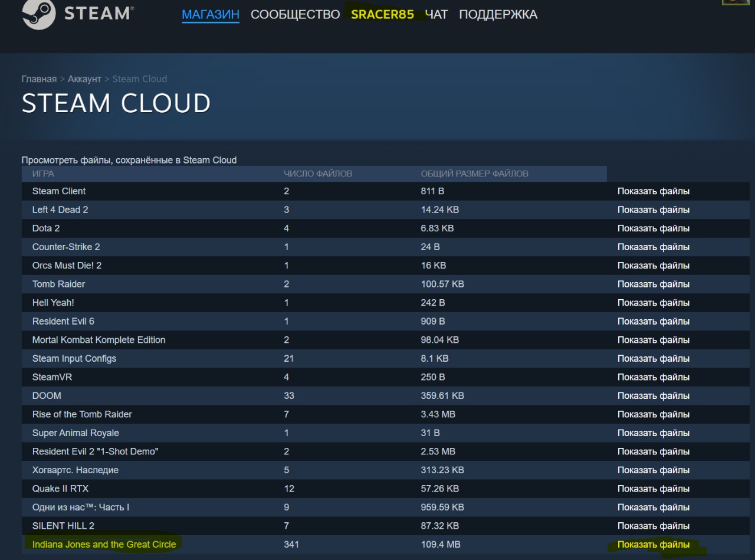Click the total size "959.59 KB"
Image resolution: width=755 pixels, height=560 pixels.
point(442,507)
